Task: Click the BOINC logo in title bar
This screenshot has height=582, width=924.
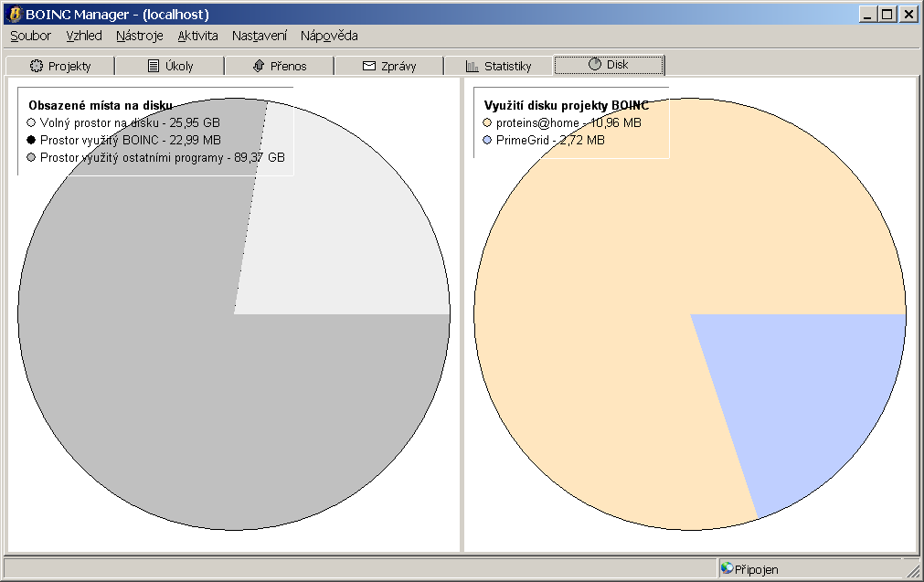Action: (x=16, y=14)
